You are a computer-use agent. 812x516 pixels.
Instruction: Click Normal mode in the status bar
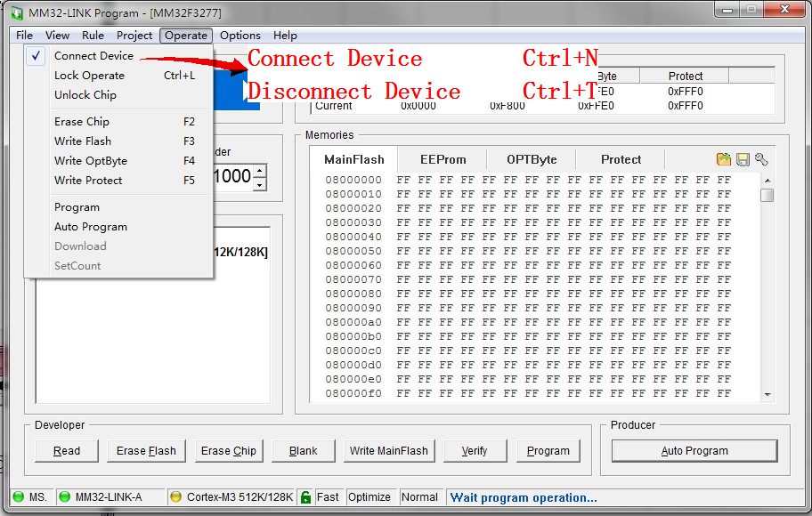[419, 497]
